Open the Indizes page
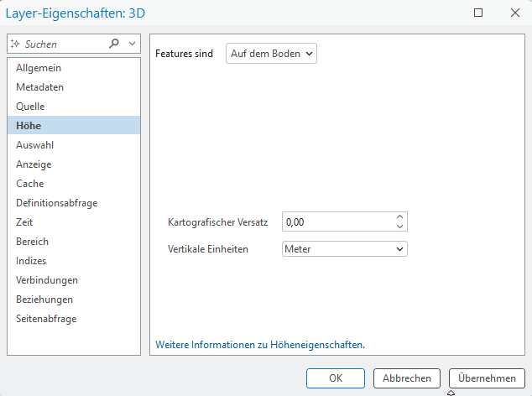The height and width of the screenshot is (396, 532). [x=74, y=261]
